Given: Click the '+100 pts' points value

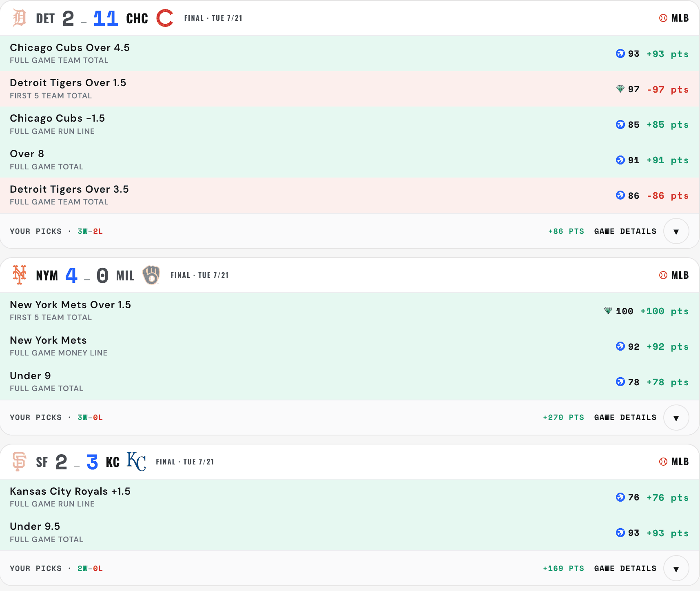Looking at the screenshot, I should (665, 311).
